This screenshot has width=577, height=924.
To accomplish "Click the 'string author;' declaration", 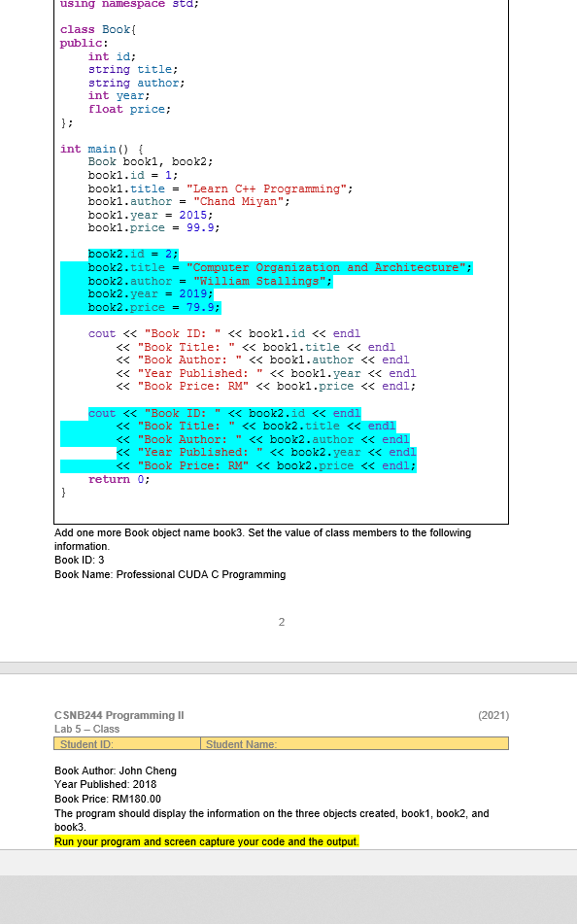I will coord(136,84).
